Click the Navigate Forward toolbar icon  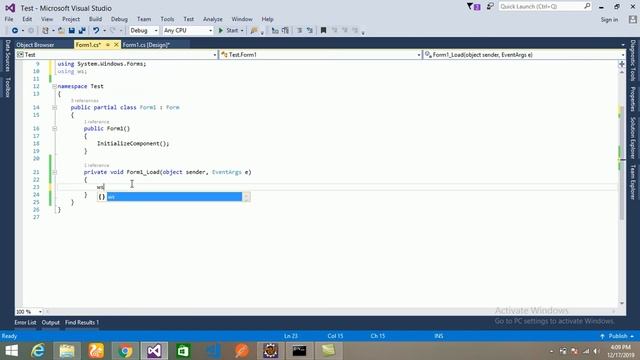31,31
